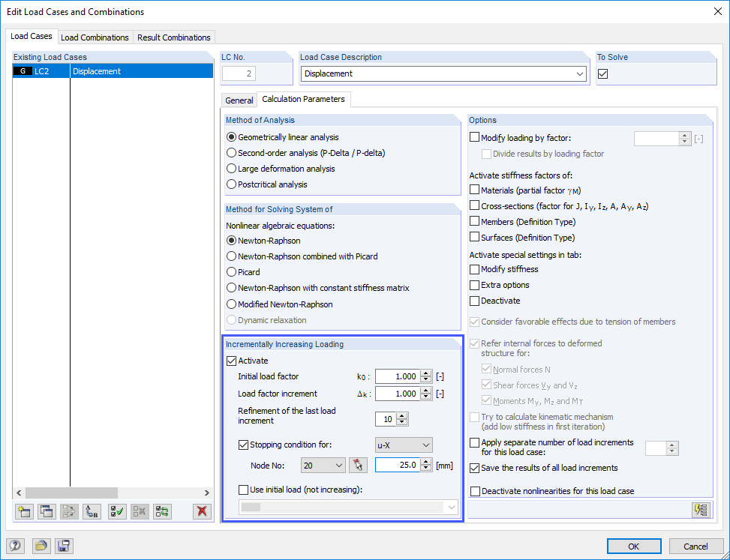Click the load case list right scroll arrow
Image resolution: width=730 pixels, height=560 pixels.
click(207, 493)
